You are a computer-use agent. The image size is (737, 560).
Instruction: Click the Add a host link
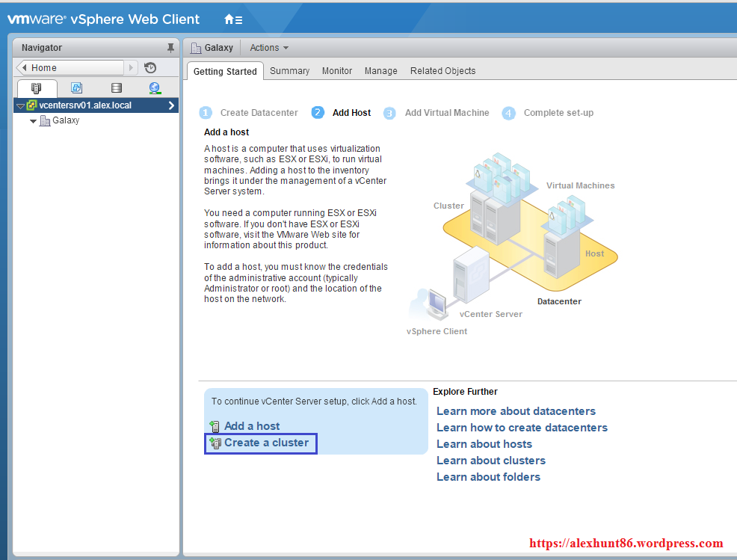[252, 426]
